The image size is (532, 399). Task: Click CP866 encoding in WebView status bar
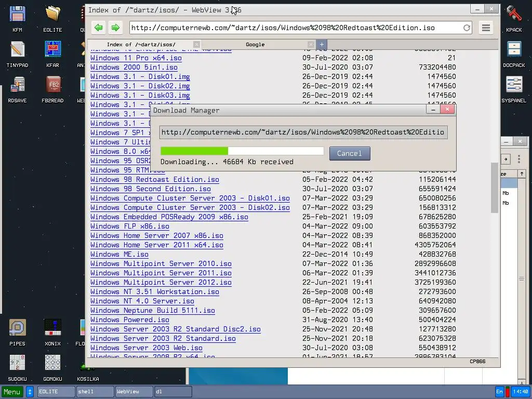click(x=477, y=362)
